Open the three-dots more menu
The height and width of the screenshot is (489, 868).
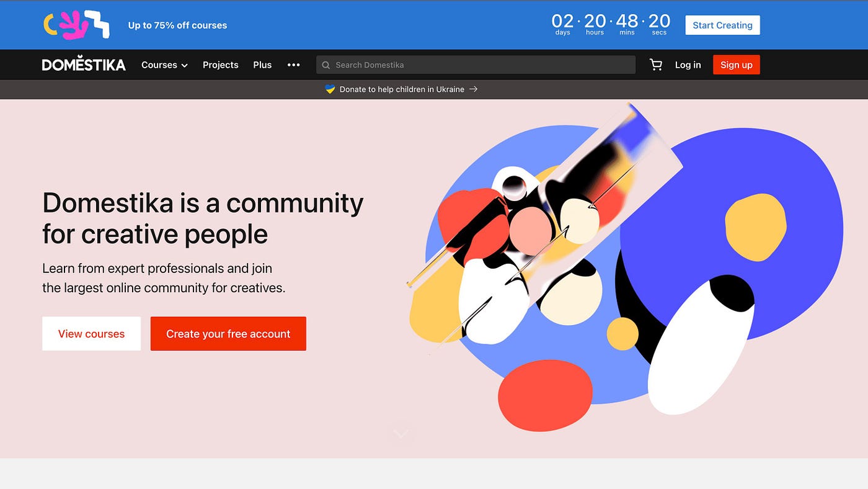pos(293,65)
